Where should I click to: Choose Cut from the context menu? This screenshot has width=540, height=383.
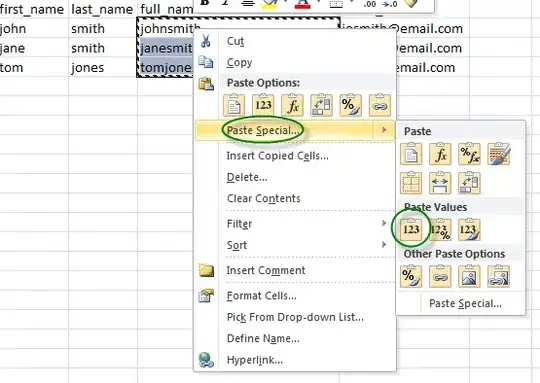(235, 41)
